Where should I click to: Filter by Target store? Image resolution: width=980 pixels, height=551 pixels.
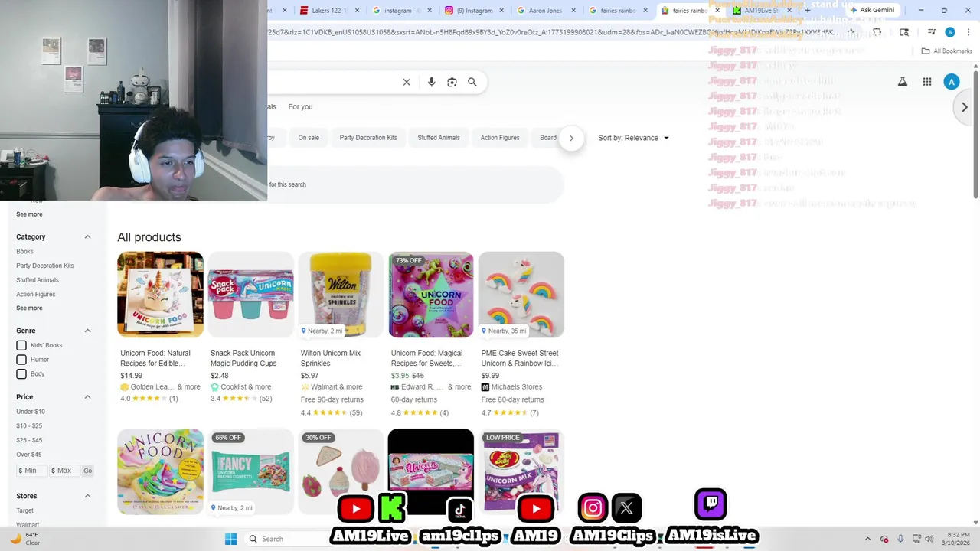[x=25, y=511]
